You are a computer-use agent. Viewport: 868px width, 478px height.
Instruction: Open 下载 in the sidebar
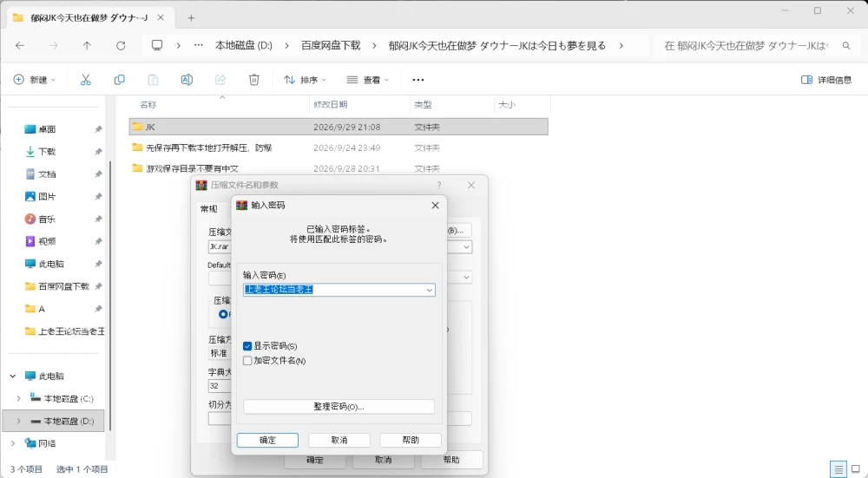(47, 152)
